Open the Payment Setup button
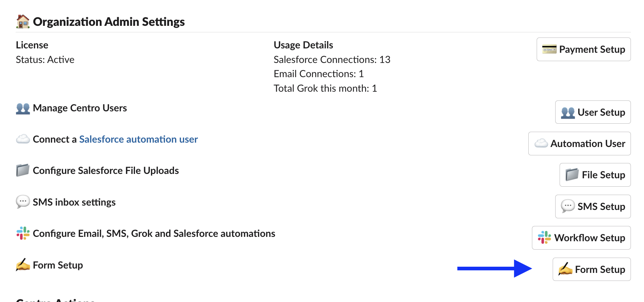The image size is (644, 302). pyautogui.click(x=584, y=49)
